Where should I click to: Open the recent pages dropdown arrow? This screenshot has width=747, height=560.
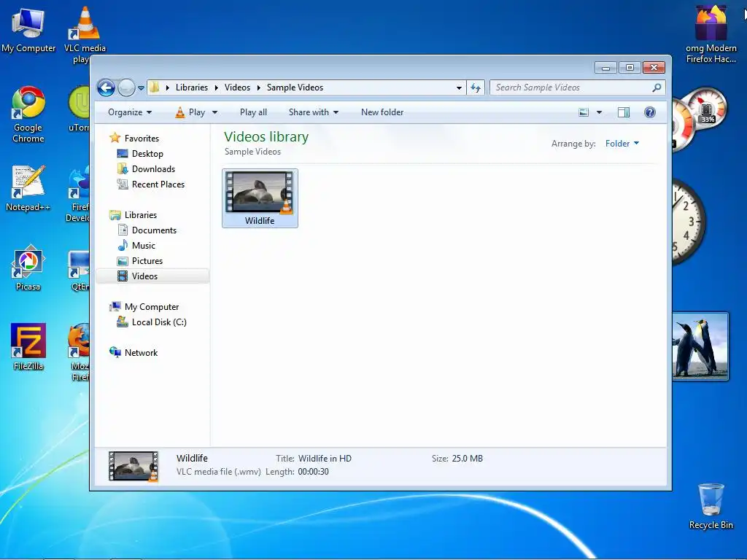[141, 88]
